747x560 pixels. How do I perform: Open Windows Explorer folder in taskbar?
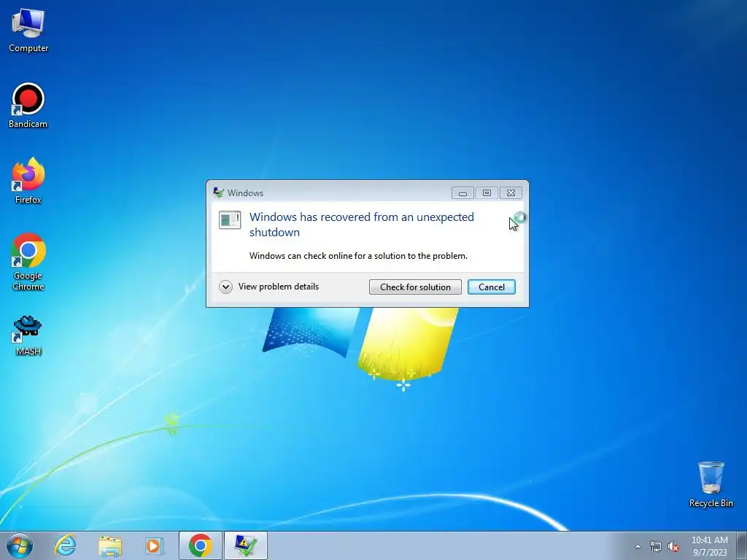pyautogui.click(x=110, y=545)
